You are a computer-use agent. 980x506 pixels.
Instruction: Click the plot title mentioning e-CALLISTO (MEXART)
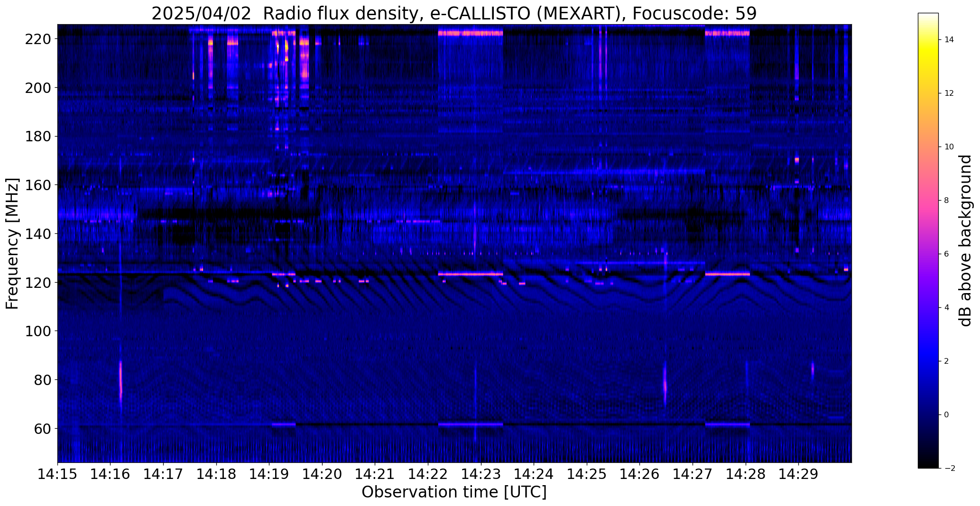[454, 13]
